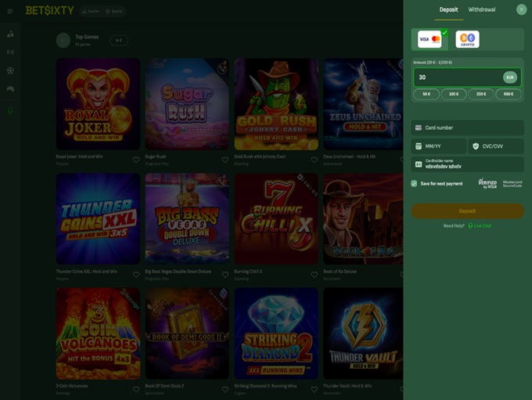Choose the 100 € preset amount
Viewport: 532px width, 400px height.
(x=454, y=94)
